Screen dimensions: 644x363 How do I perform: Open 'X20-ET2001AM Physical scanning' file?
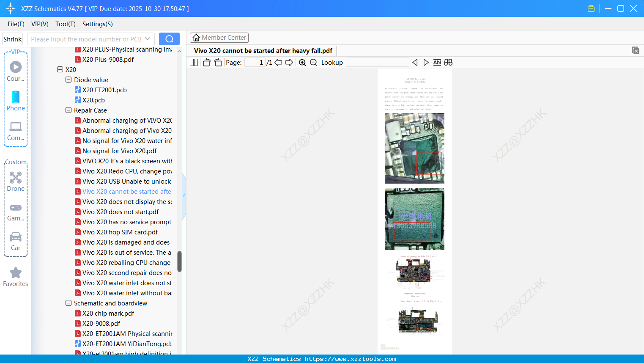click(x=127, y=333)
